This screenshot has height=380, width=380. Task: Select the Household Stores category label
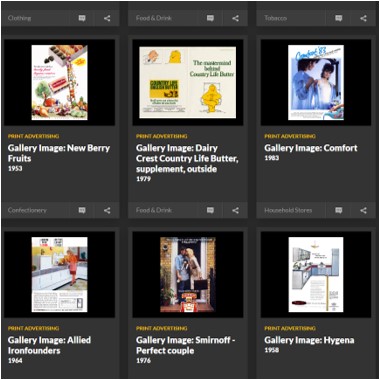click(x=288, y=210)
